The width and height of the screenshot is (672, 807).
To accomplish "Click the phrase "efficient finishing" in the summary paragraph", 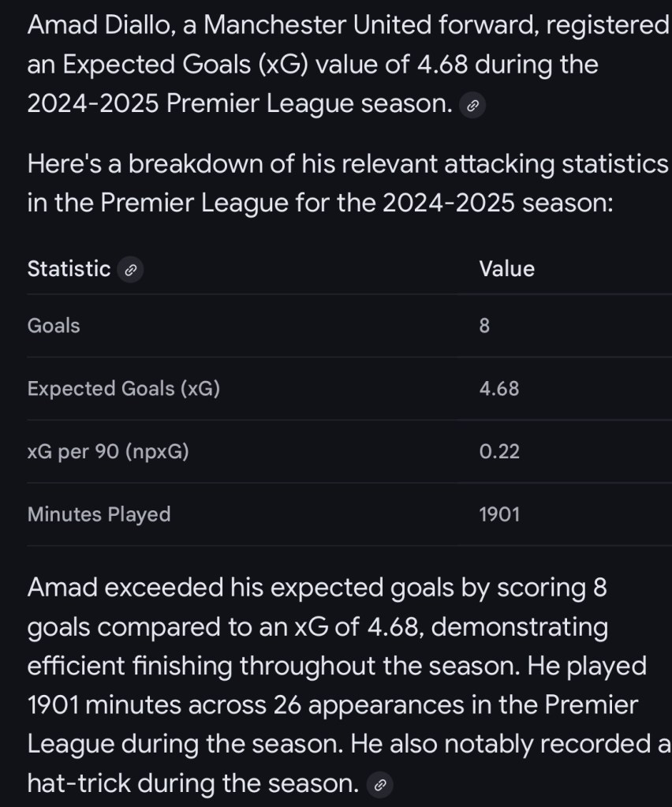I will pyautogui.click(x=129, y=666).
